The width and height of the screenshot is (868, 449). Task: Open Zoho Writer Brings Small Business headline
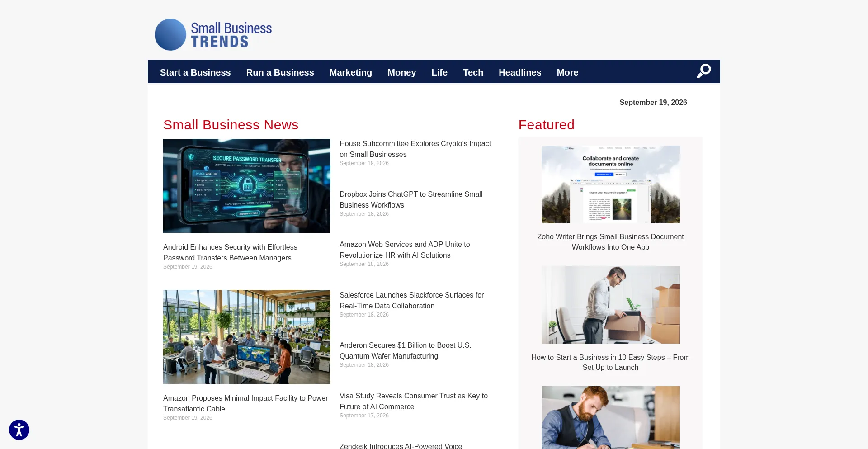610,242
